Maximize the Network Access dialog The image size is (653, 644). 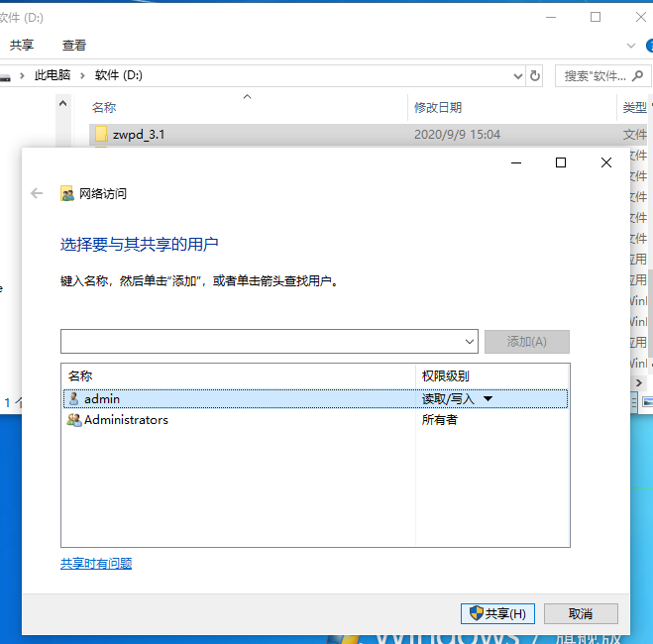point(561,162)
